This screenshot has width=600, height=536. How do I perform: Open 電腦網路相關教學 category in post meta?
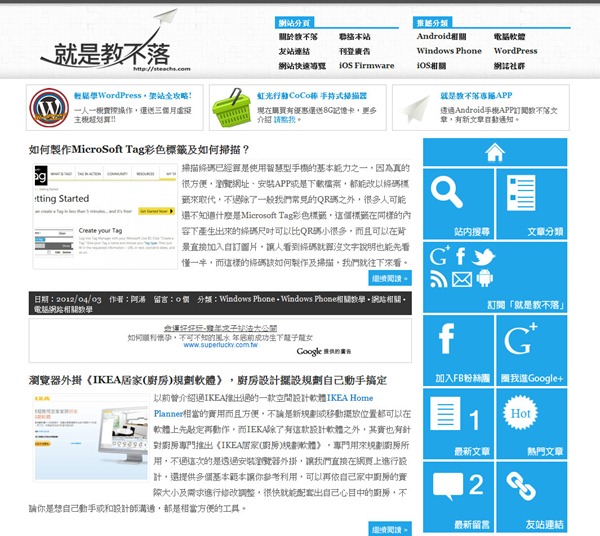pyautogui.click(x=63, y=309)
